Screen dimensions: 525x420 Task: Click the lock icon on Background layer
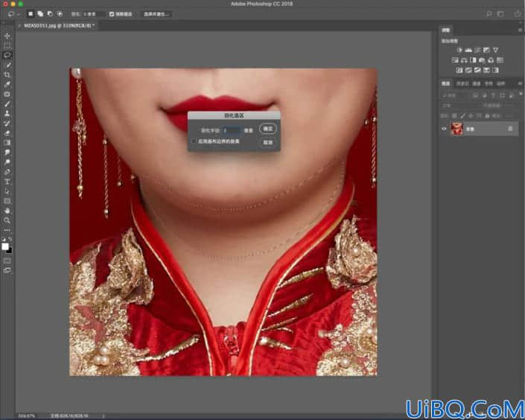pos(510,129)
